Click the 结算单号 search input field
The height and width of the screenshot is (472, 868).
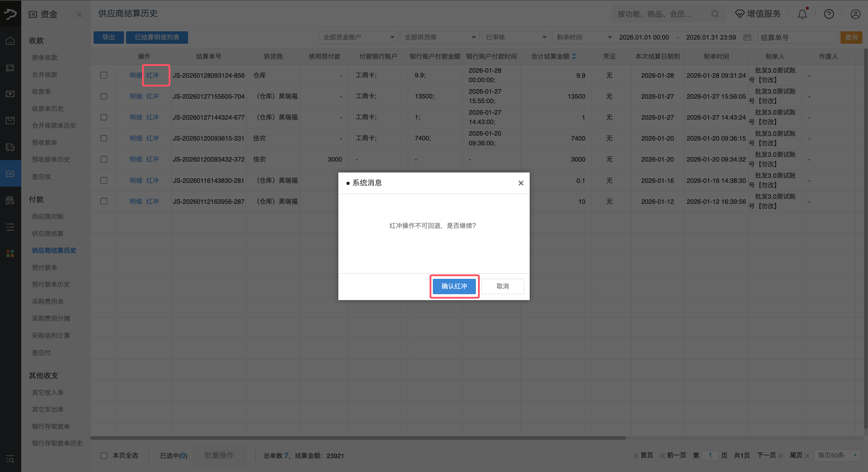pyautogui.click(x=797, y=38)
